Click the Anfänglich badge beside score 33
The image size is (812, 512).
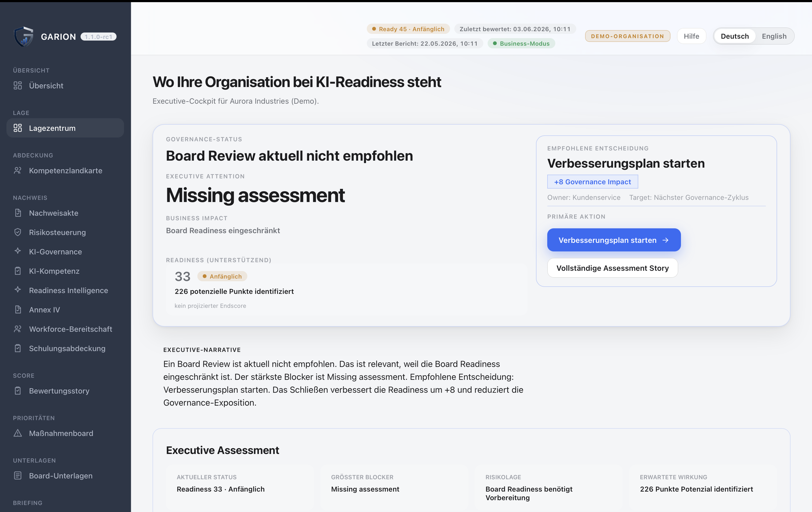point(222,276)
